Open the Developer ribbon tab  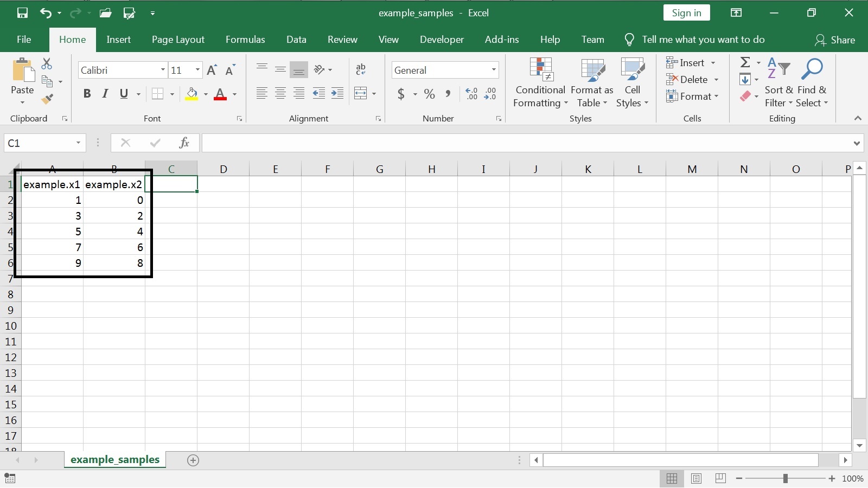pyautogui.click(x=442, y=39)
